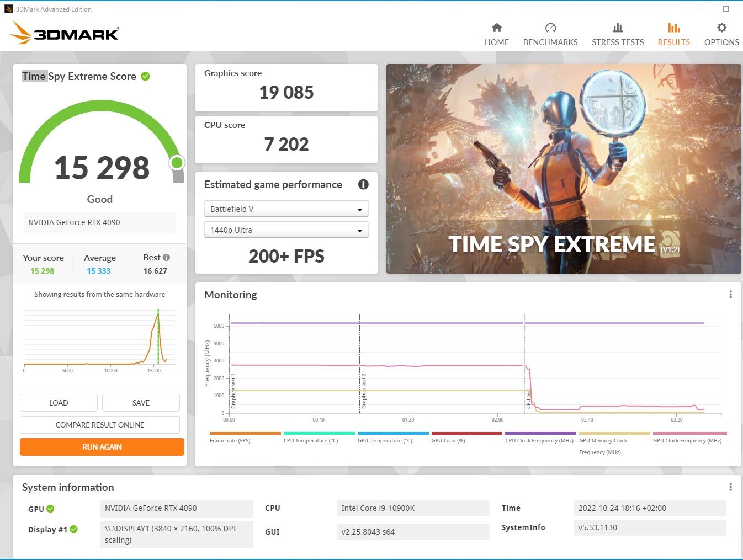Click the 3DMark window title bar icon

(8, 9)
